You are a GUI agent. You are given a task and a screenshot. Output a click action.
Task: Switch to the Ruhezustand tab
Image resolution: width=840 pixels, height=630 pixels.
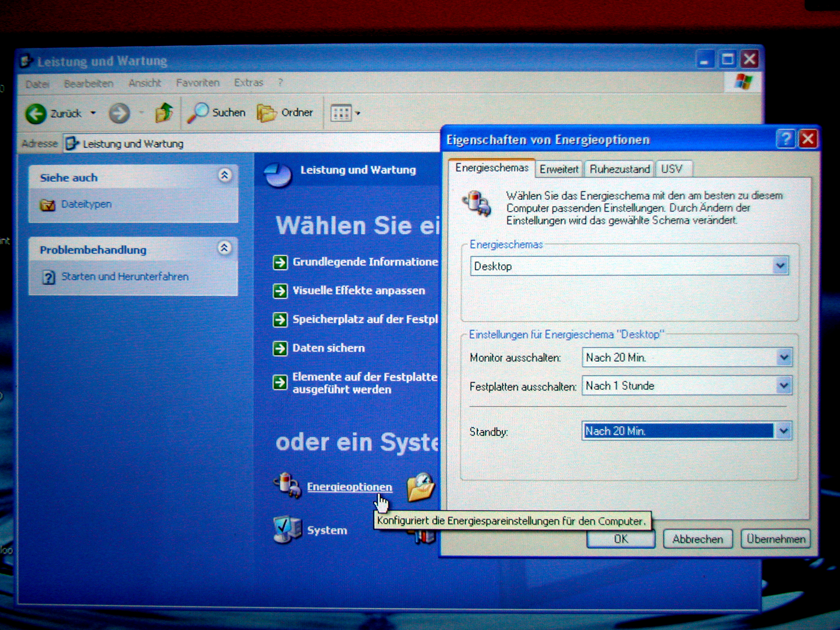coord(619,169)
